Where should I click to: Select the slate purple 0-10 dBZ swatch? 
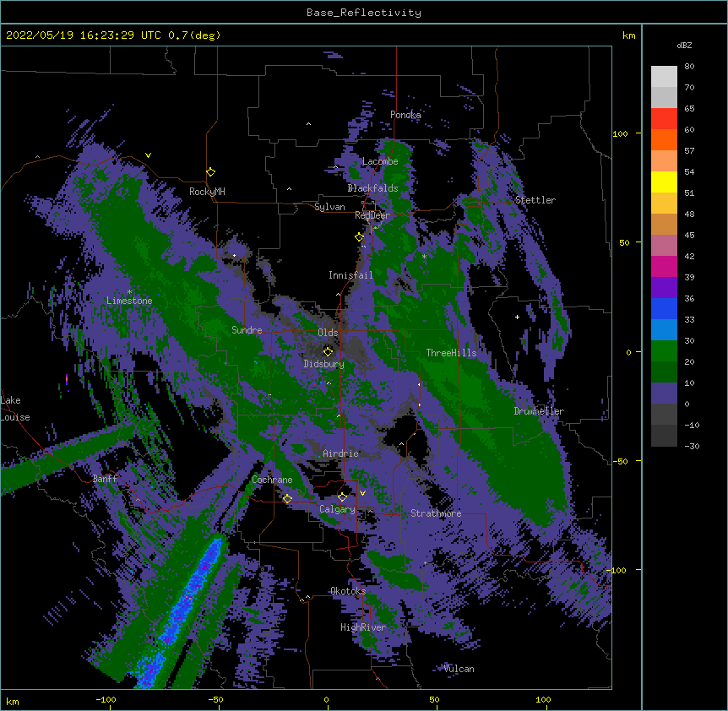click(x=664, y=393)
